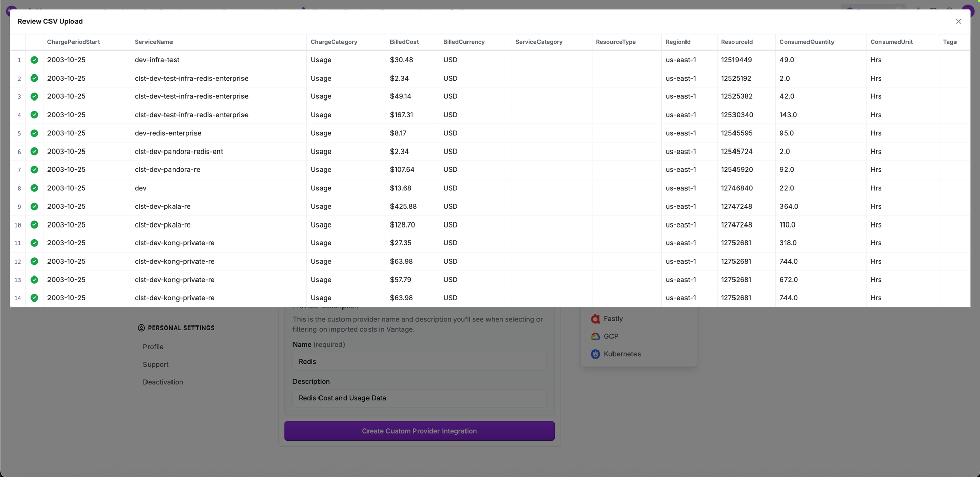This screenshot has width=980, height=477.
Task: Select the $425.88 billed cost cell
Action: [x=403, y=207]
